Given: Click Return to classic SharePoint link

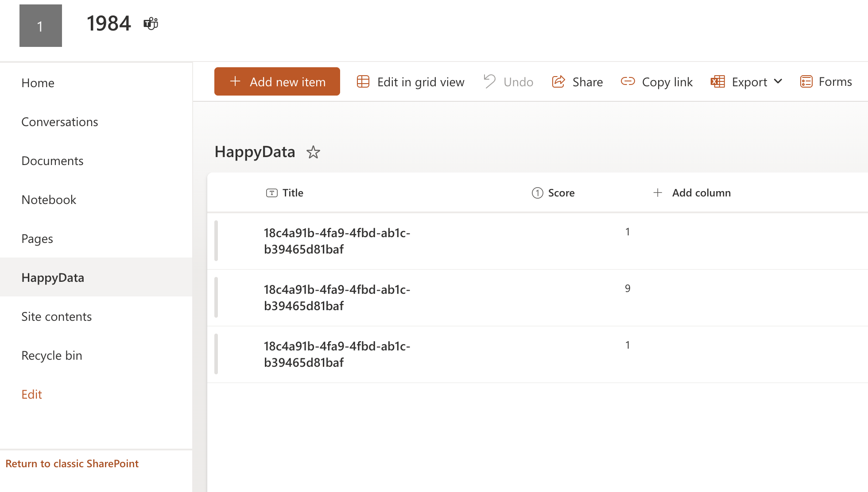Looking at the screenshot, I should point(72,464).
